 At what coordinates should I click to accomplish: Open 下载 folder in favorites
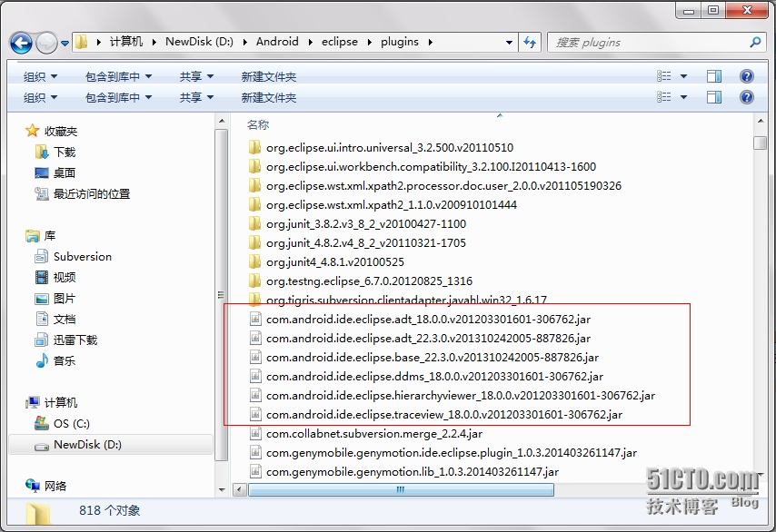(65, 152)
